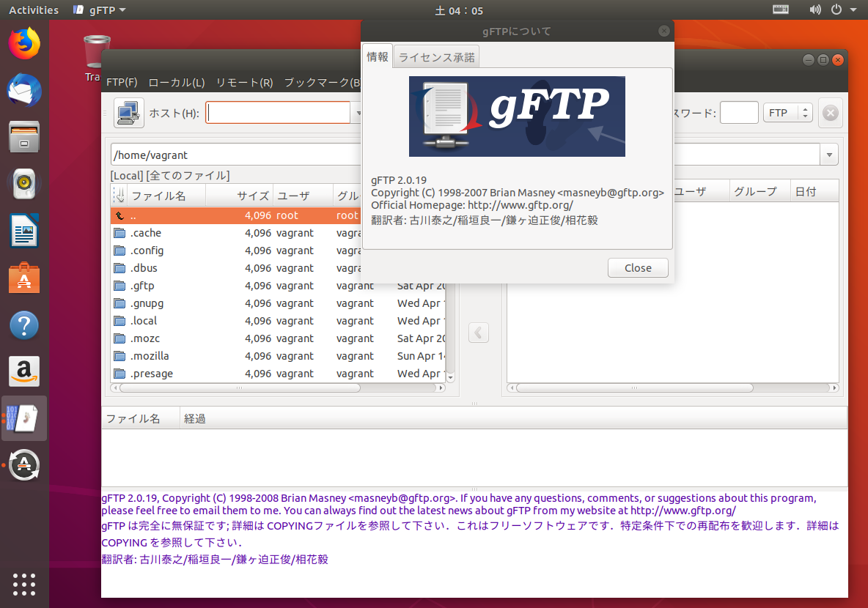Viewport: 868px width, 608px height.
Task: Launch Firefox from the dock
Action: (x=23, y=43)
